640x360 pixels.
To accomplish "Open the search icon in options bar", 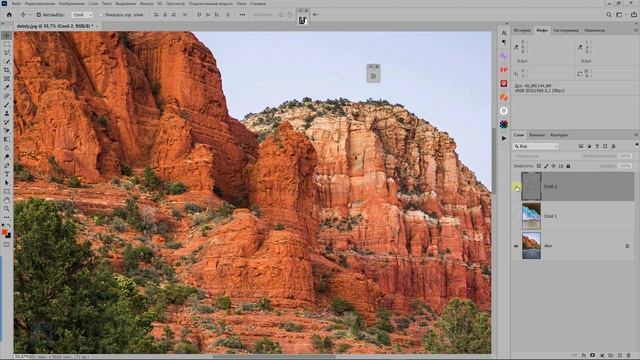I will pos(609,14).
